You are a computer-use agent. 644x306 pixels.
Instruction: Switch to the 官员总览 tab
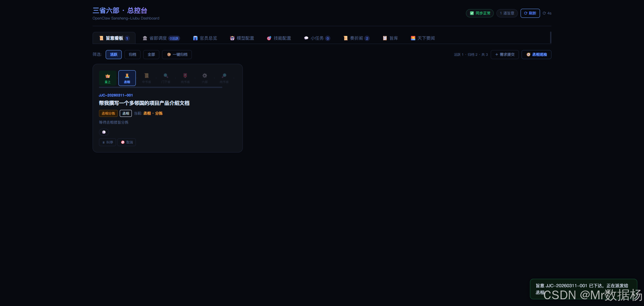point(205,38)
